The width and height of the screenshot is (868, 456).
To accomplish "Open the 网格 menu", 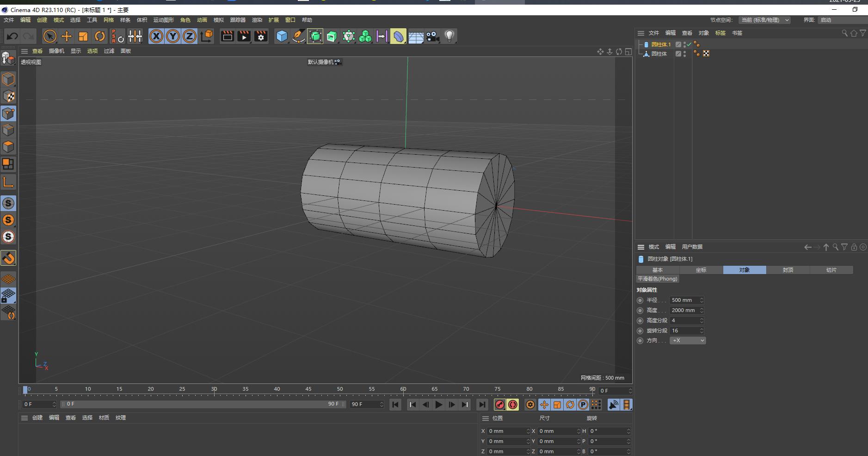I will 109,20.
